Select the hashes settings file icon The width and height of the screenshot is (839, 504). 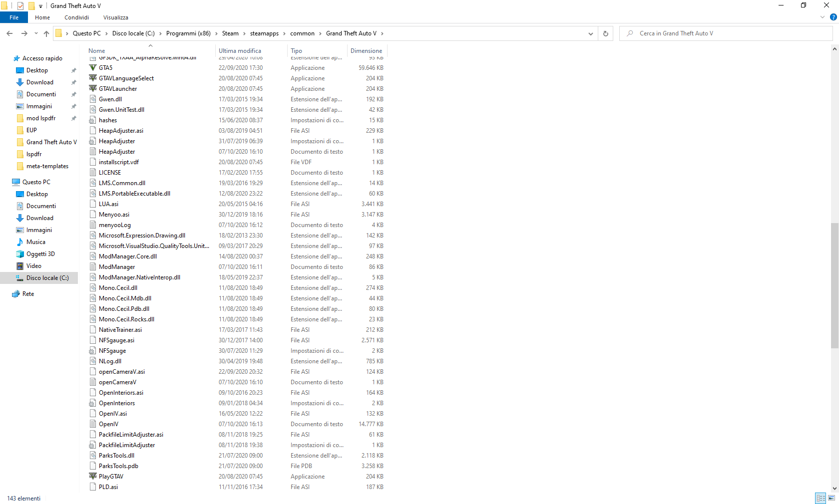pyautogui.click(x=93, y=120)
